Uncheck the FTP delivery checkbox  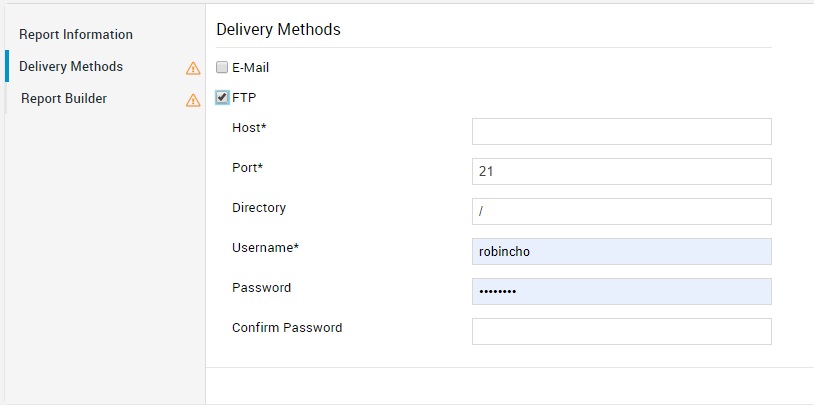(222, 98)
